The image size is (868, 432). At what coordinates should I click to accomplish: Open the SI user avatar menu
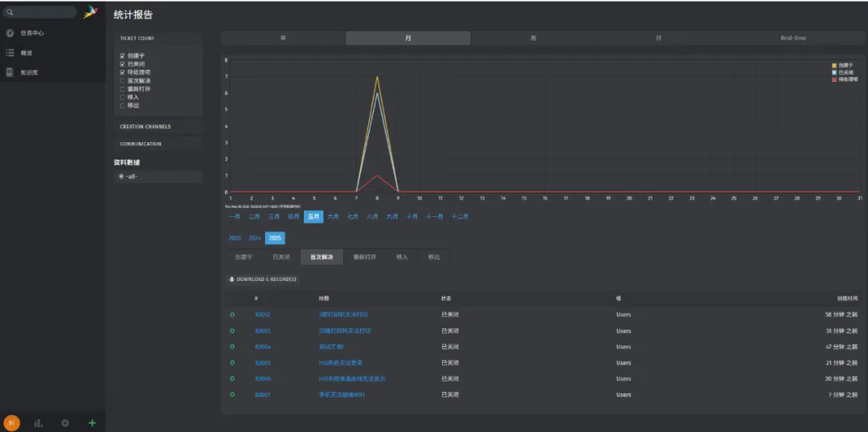click(x=11, y=422)
